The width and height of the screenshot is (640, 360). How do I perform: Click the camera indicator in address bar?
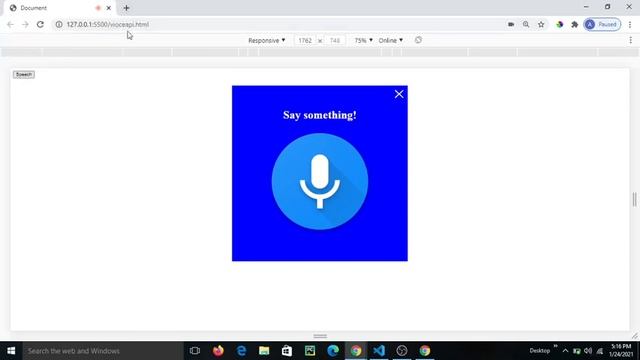(511, 24)
